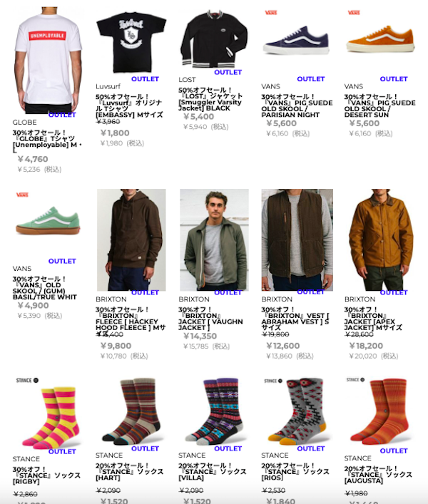The image size is (428, 504).
Task: Open the Brixton Abraham Vest photo
Action: coord(297,240)
